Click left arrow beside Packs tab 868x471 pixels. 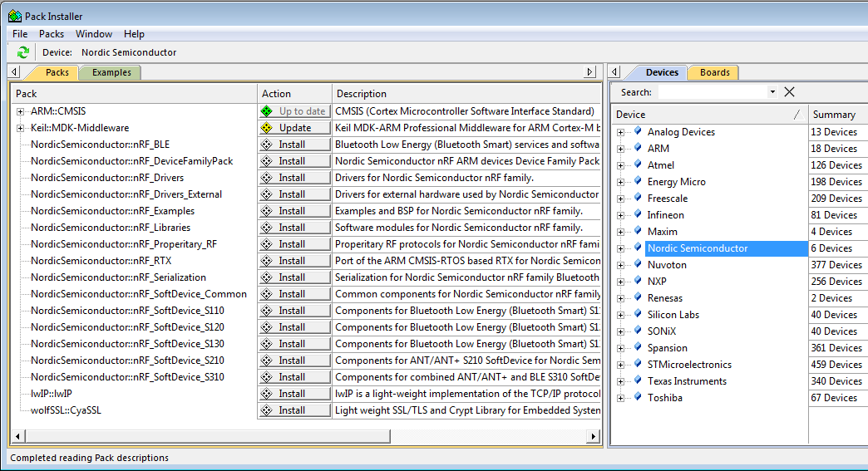point(14,72)
